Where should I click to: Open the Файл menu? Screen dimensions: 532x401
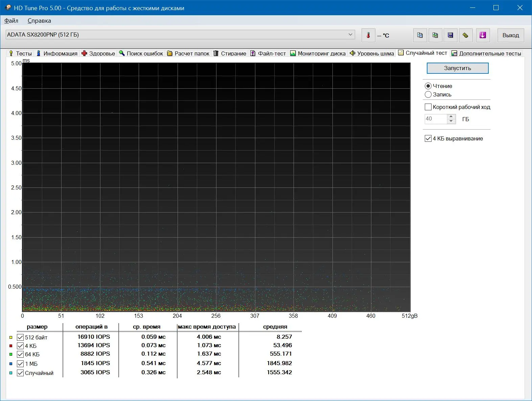11,21
